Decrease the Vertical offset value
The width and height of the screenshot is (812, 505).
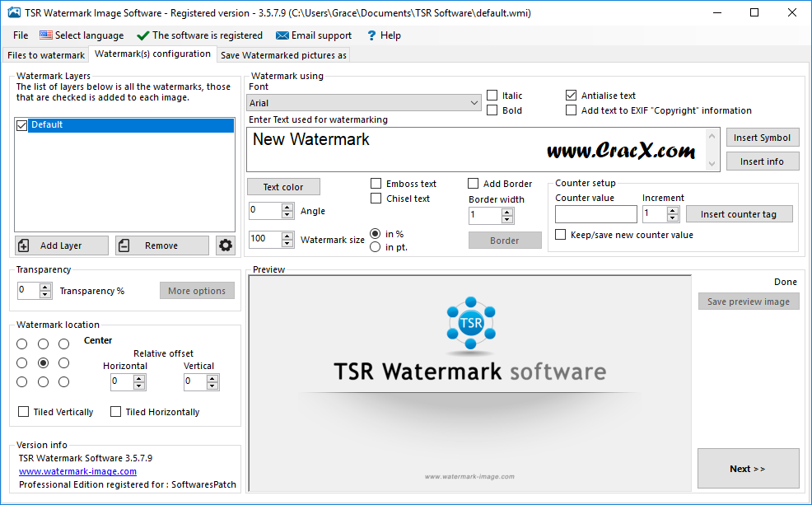pos(212,386)
